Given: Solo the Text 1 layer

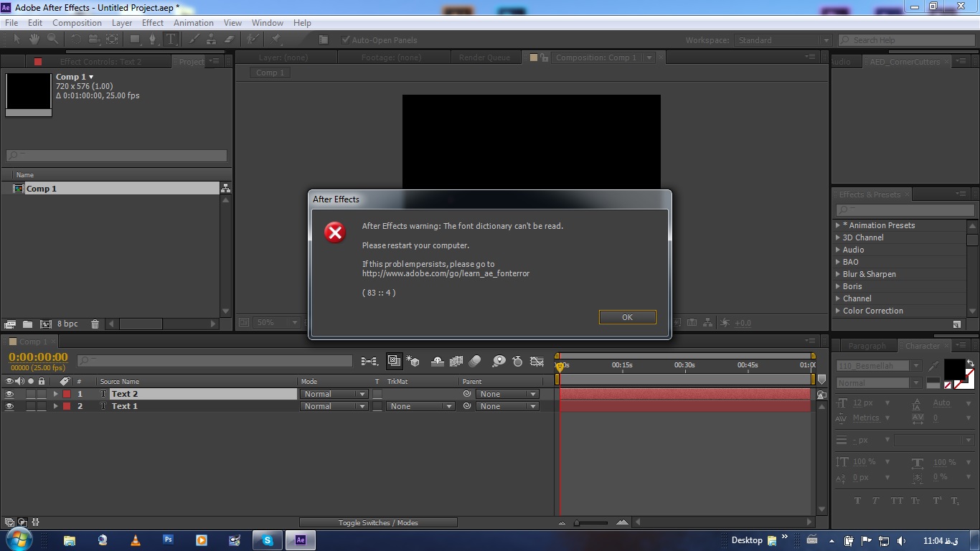Looking at the screenshot, I should click(x=31, y=406).
